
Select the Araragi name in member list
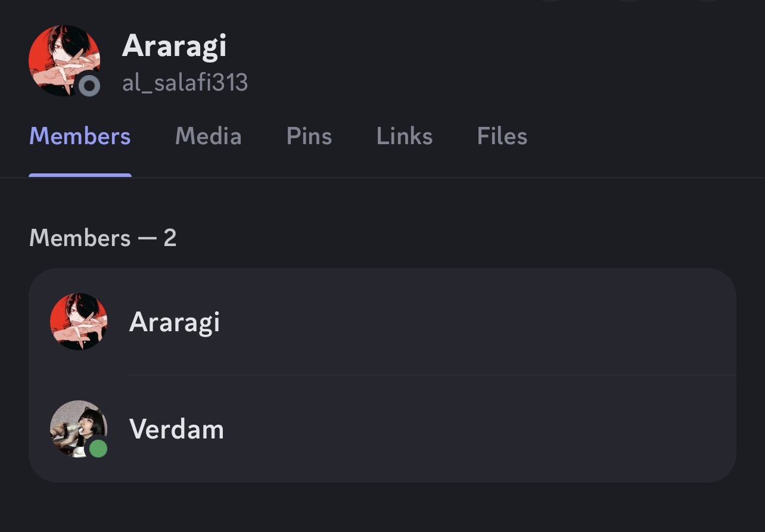point(174,322)
